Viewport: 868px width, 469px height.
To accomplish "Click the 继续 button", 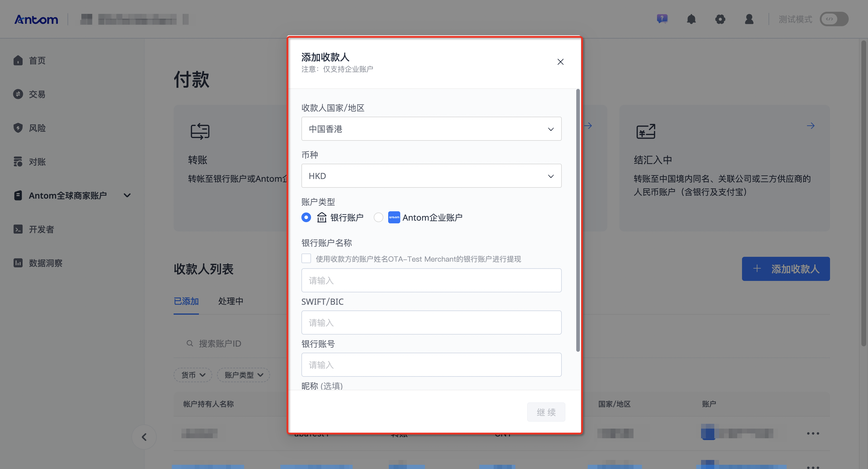I will click(546, 412).
